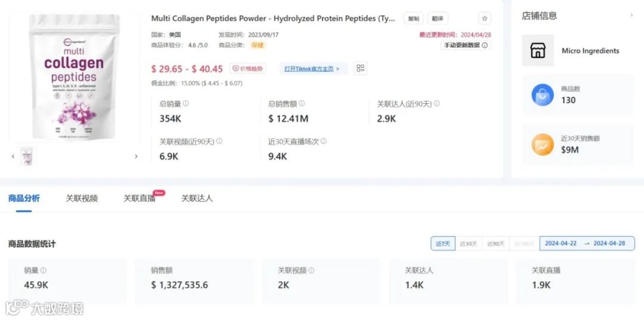Select the 近7天 range option

point(442,244)
